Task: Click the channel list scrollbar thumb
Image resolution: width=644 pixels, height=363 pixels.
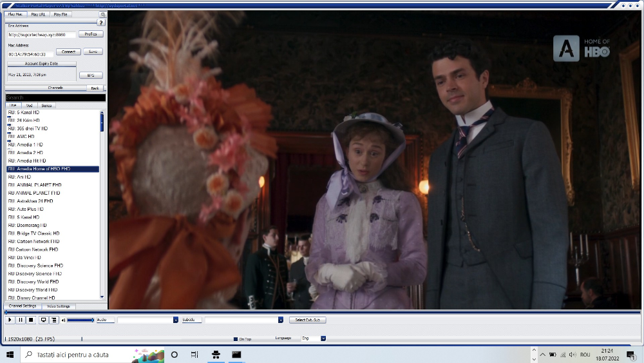Action: pos(102,123)
